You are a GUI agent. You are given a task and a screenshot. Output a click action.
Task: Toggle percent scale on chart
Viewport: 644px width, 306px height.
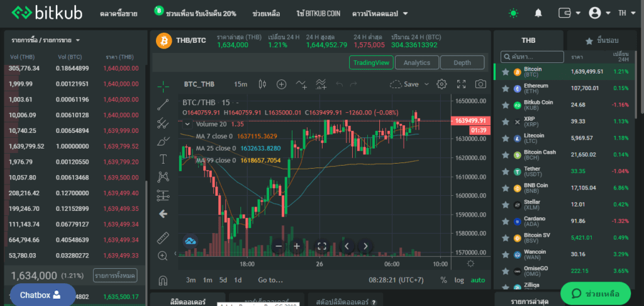(x=443, y=280)
